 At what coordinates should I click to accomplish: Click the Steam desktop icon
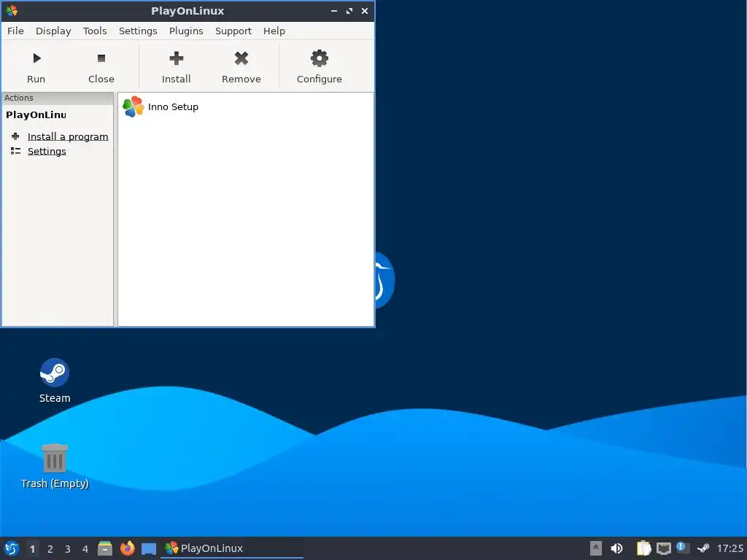pyautogui.click(x=54, y=373)
